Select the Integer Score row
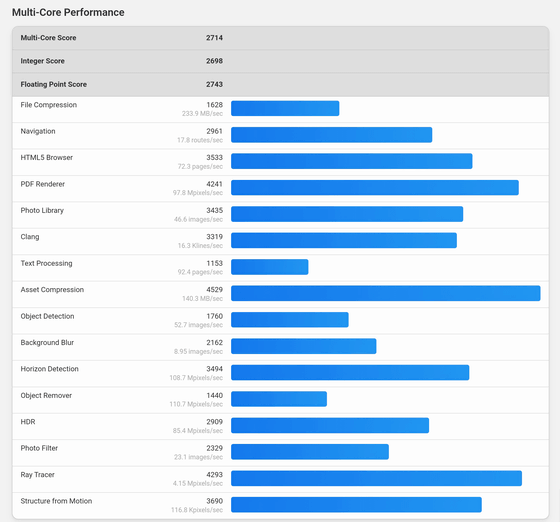The width and height of the screenshot is (560, 522). tap(280, 61)
